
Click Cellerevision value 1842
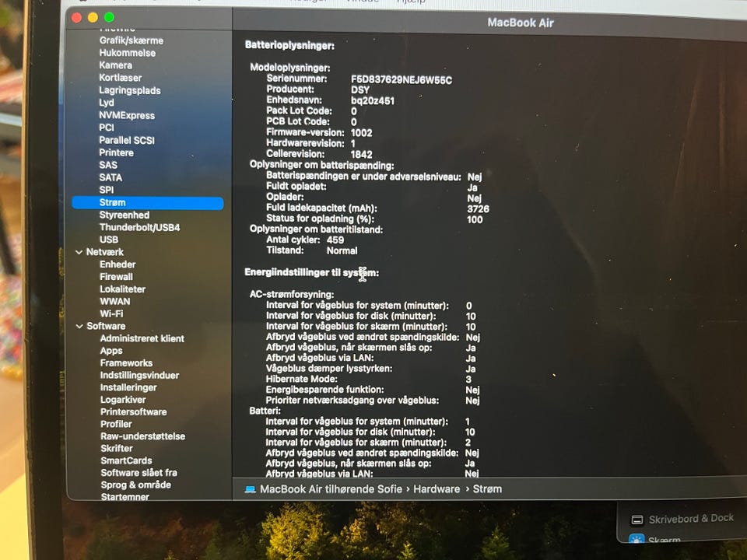tap(361, 154)
